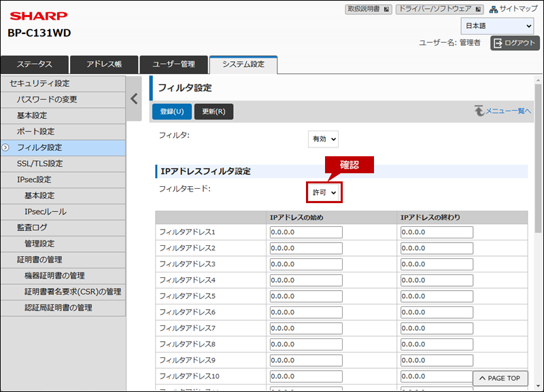Jump to page top with PAGE TOP button
544x392 pixels.
[x=500, y=378]
